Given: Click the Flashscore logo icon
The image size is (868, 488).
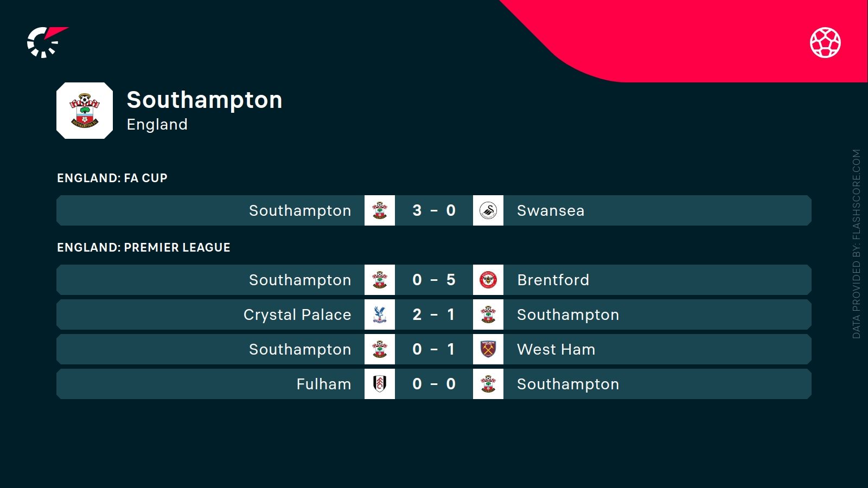Looking at the screenshot, I should (x=46, y=42).
